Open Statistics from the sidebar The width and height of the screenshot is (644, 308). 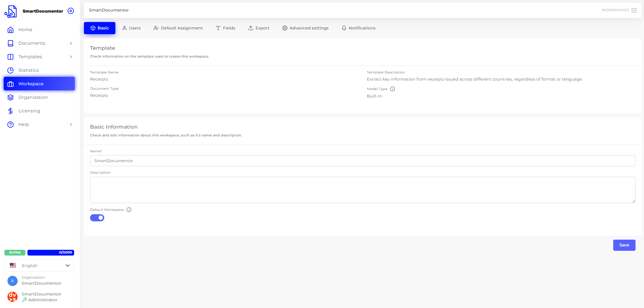point(28,70)
